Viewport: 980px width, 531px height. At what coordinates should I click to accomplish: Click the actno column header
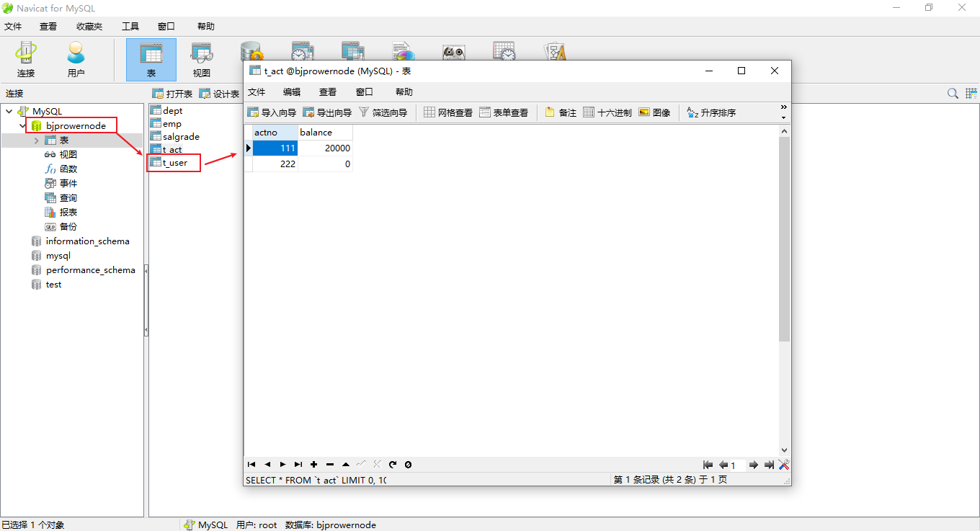[x=275, y=133]
